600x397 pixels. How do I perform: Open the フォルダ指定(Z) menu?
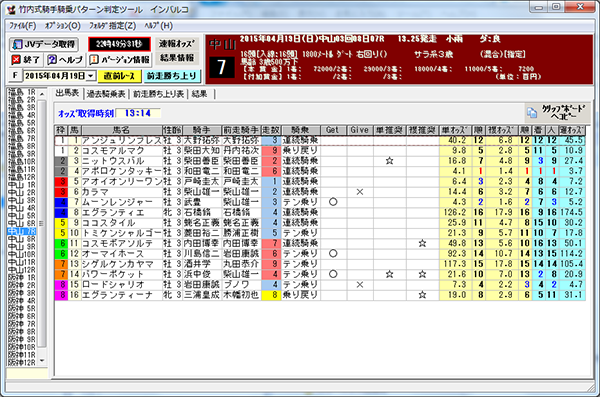tap(112, 26)
